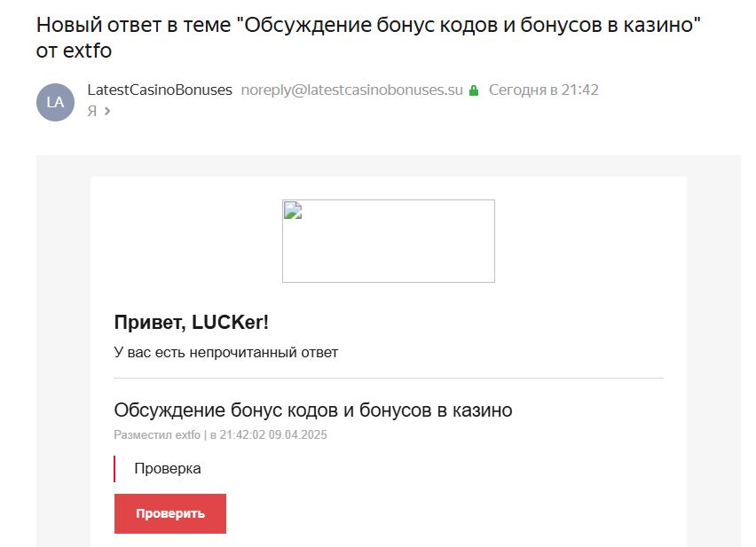This screenshot has height=547, width=756.
Task: Open the forum topic title in the email body
Action: point(313,410)
